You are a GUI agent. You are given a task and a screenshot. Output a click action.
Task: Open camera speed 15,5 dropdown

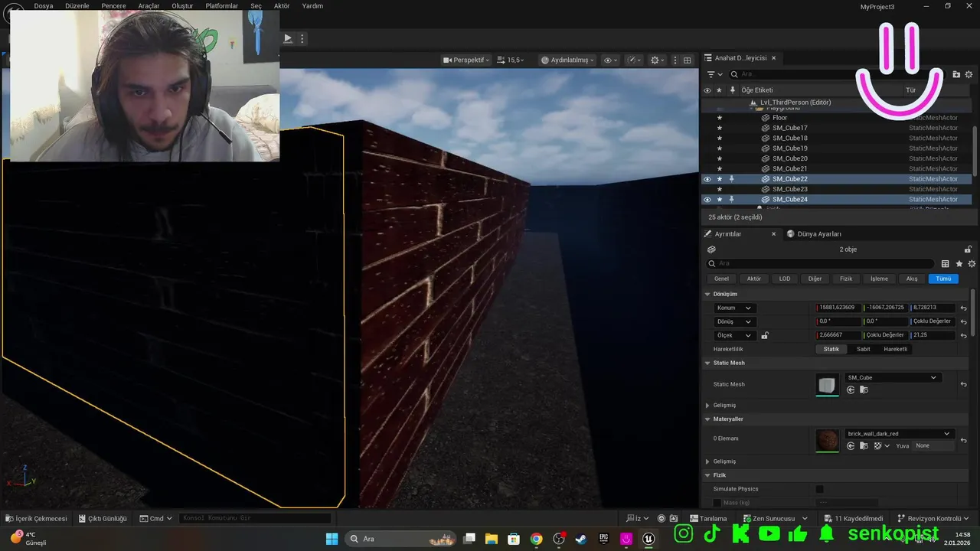pos(511,60)
